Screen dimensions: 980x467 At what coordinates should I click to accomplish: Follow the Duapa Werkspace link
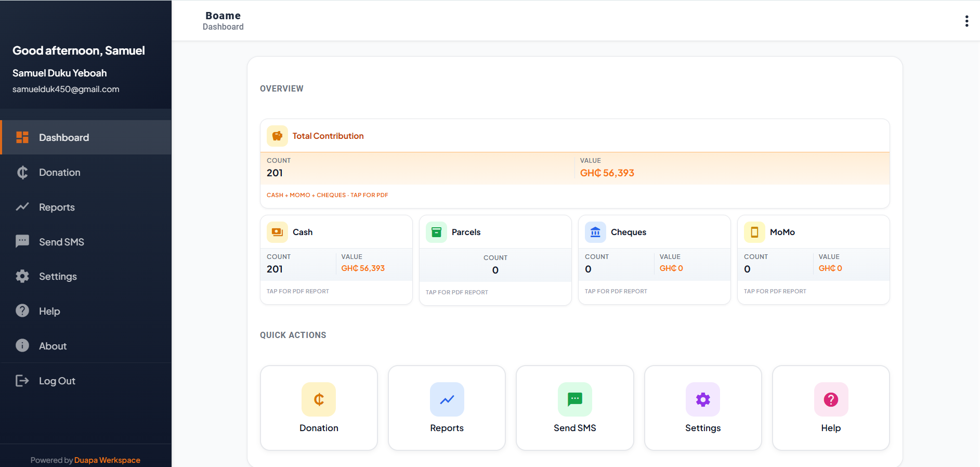tap(107, 460)
